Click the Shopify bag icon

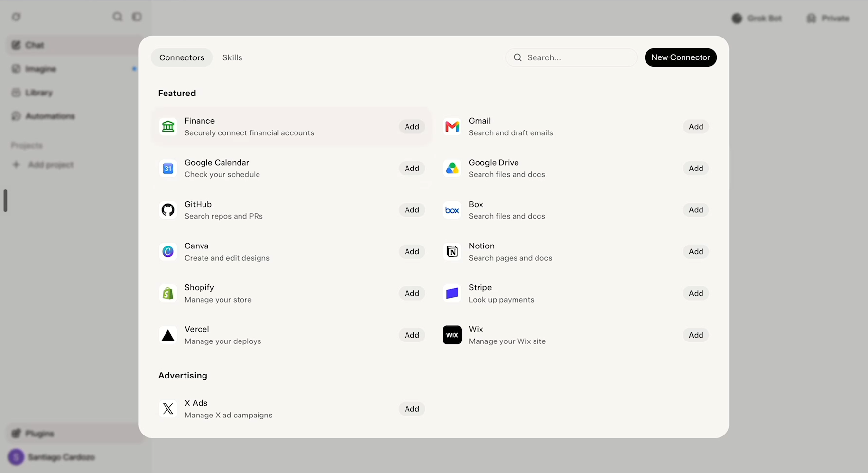[168, 293]
